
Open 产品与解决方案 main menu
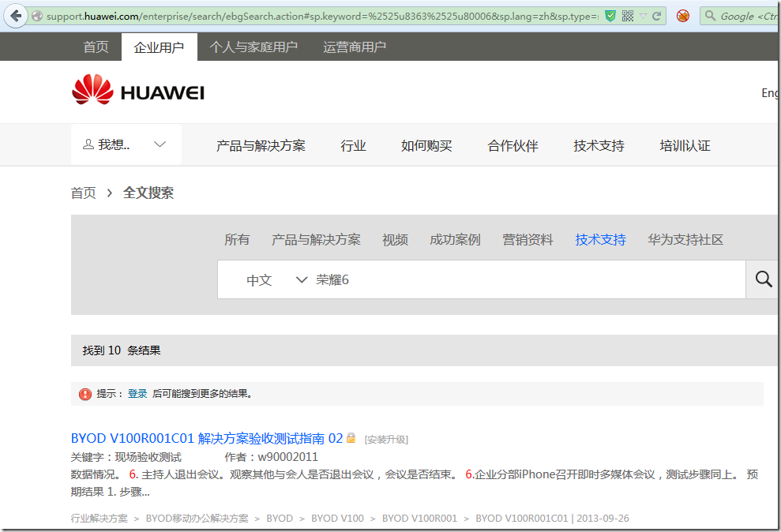pos(261,146)
